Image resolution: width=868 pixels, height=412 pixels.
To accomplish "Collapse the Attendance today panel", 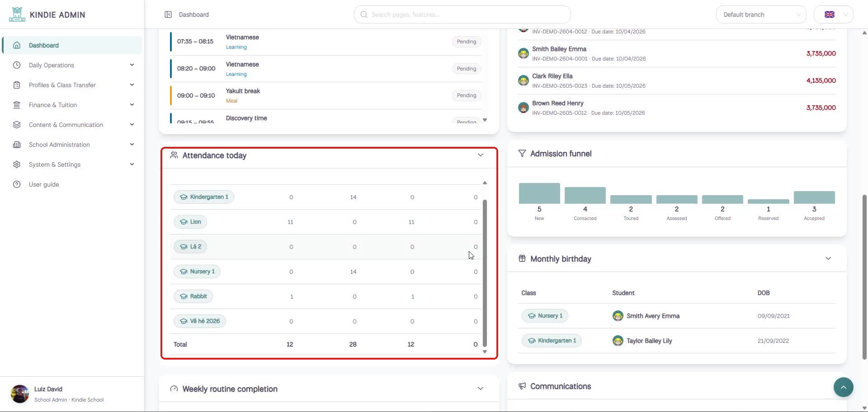I will pos(481,155).
